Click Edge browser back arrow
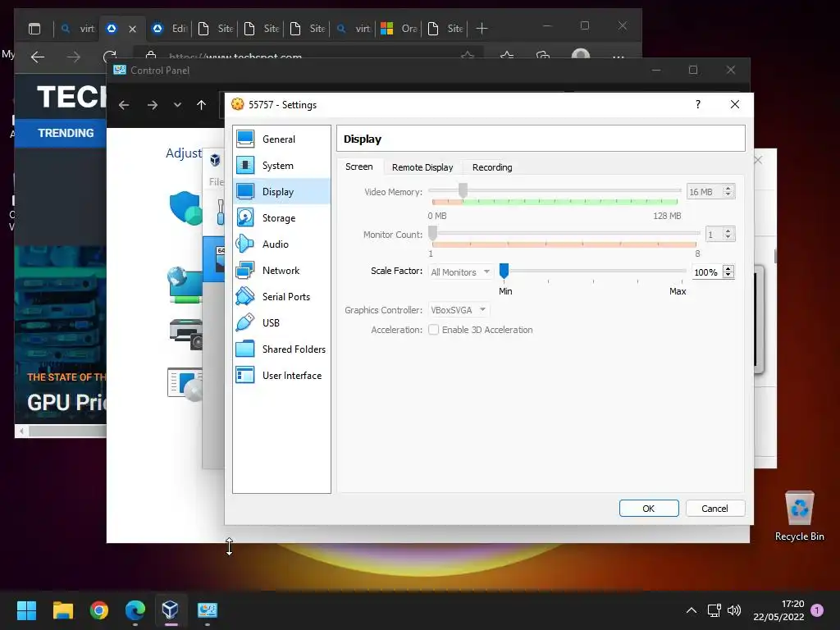This screenshot has height=630, width=840. pyautogui.click(x=38, y=57)
